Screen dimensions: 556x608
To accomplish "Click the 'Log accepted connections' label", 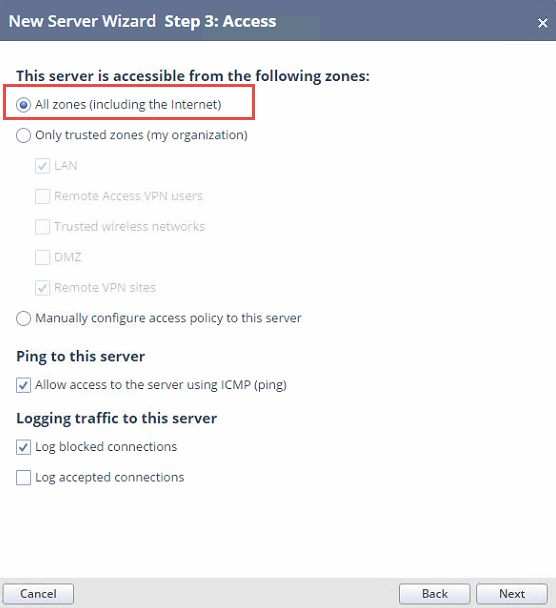I will click(x=110, y=478).
